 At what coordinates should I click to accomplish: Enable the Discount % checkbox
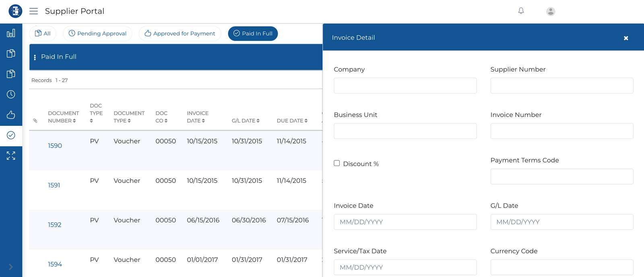coord(337,163)
